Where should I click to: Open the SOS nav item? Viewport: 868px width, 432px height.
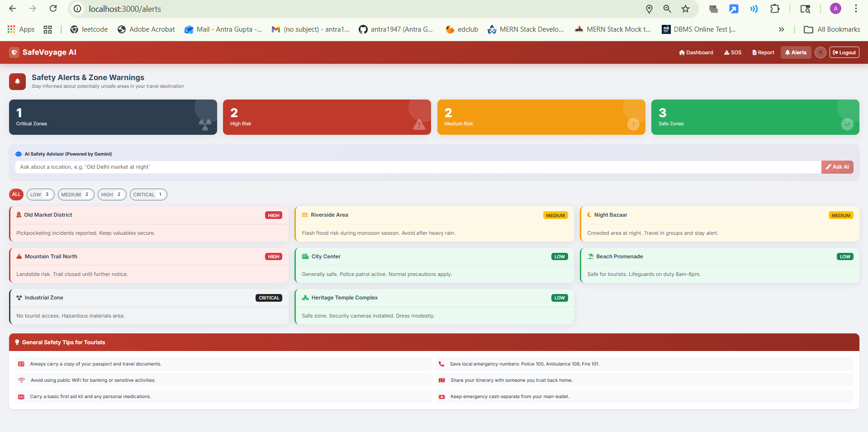[x=733, y=52]
